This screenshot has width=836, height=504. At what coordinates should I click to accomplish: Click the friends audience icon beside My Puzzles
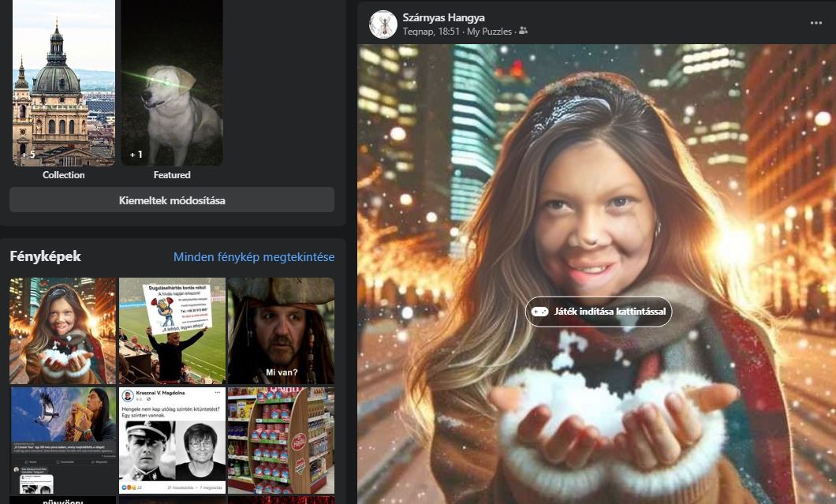[523, 32]
